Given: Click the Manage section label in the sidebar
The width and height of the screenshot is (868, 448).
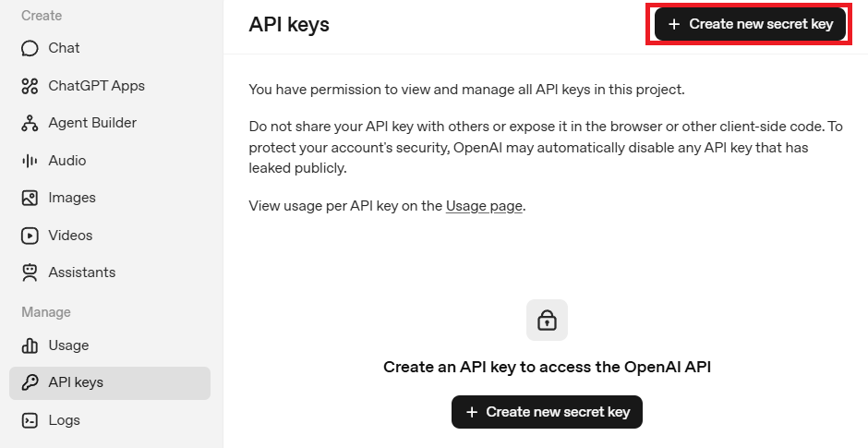Looking at the screenshot, I should [x=46, y=312].
